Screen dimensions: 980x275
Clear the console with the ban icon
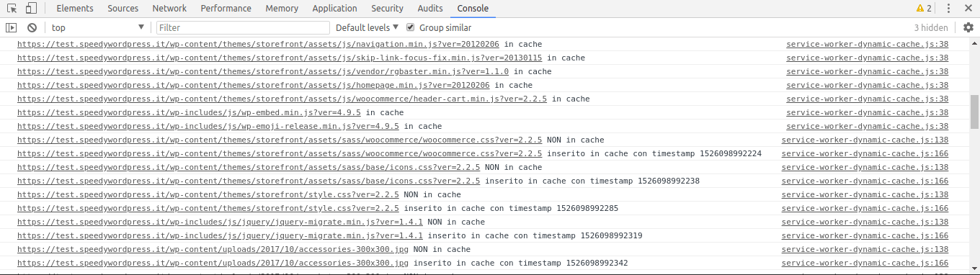click(x=32, y=27)
